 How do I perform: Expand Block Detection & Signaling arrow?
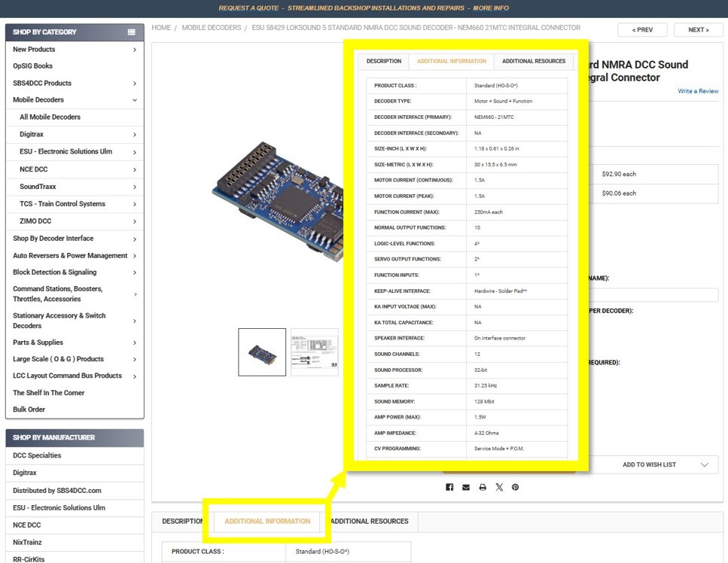click(135, 272)
